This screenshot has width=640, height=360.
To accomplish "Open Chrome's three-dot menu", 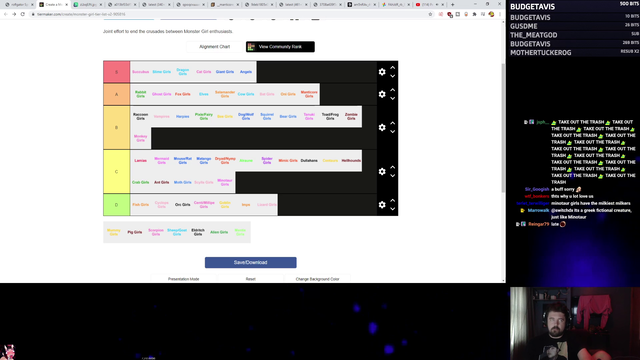I will (500, 14).
